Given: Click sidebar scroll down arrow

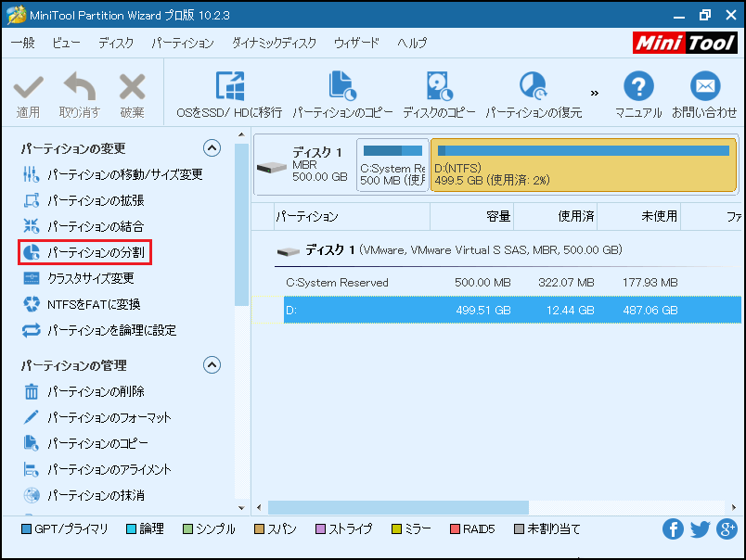Looking at the screenshot, I should 241,508.
